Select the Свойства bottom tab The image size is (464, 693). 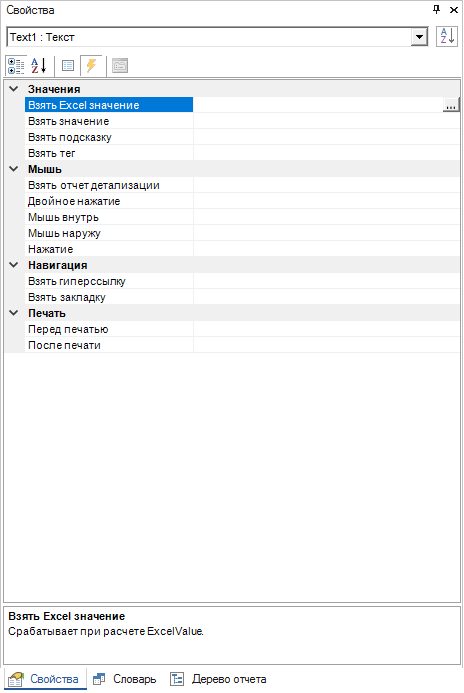(x=45, y=679)
